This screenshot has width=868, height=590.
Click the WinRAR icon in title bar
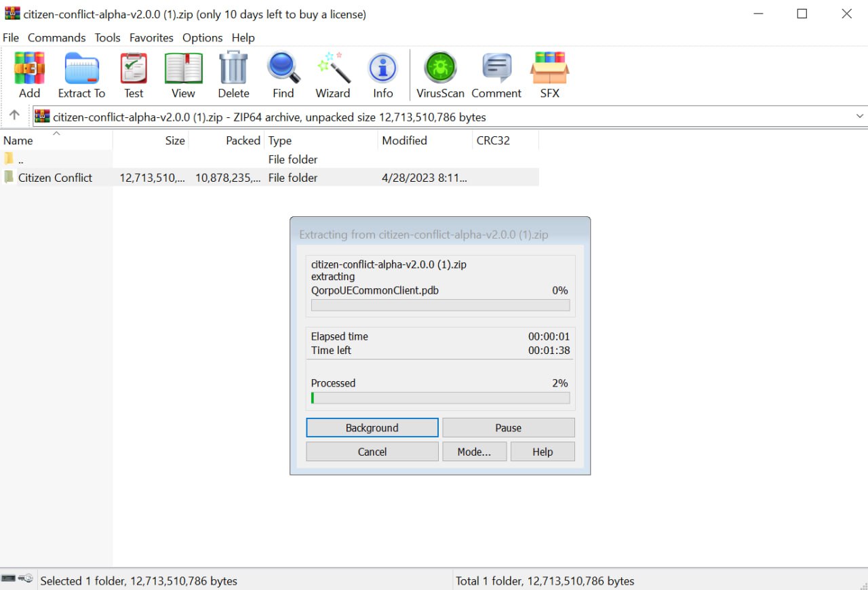point(12,14)
